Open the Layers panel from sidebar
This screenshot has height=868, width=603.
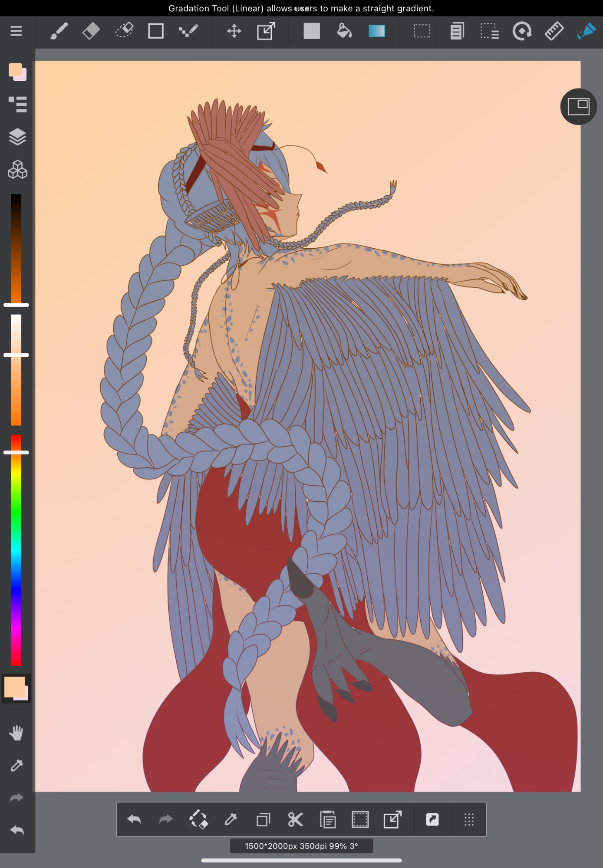tap(17, 137)
